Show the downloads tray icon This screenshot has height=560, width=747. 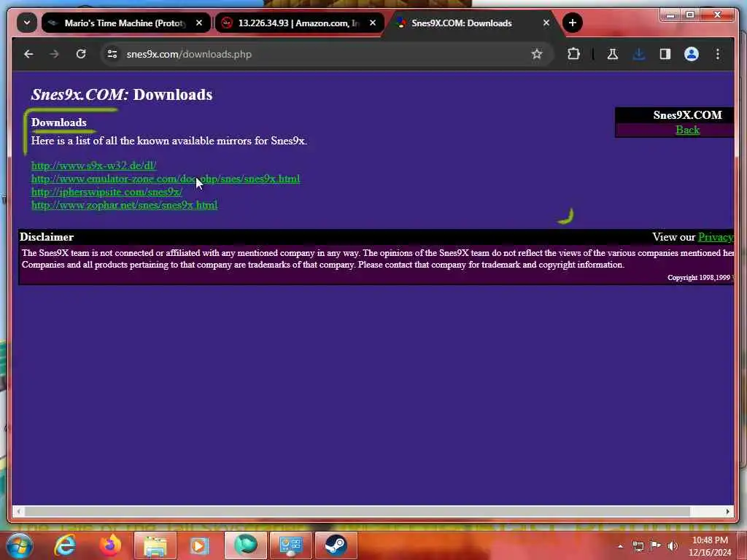click(x=639, y=54)
